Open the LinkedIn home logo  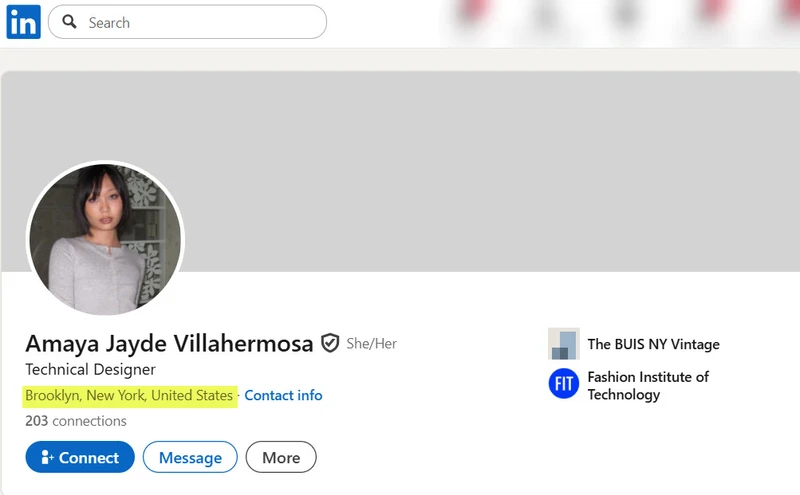tap(23, 22)
